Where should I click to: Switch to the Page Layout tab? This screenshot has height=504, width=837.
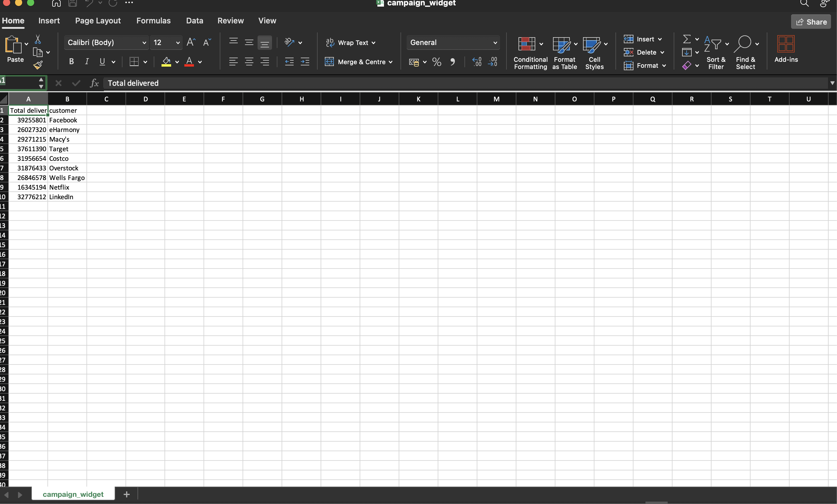tap(98, 21)
